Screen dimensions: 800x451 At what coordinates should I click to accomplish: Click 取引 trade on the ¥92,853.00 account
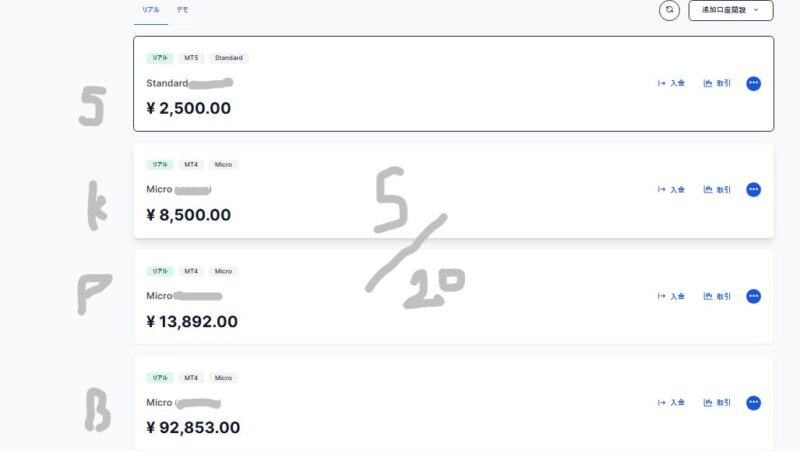(x=717, y=403)
